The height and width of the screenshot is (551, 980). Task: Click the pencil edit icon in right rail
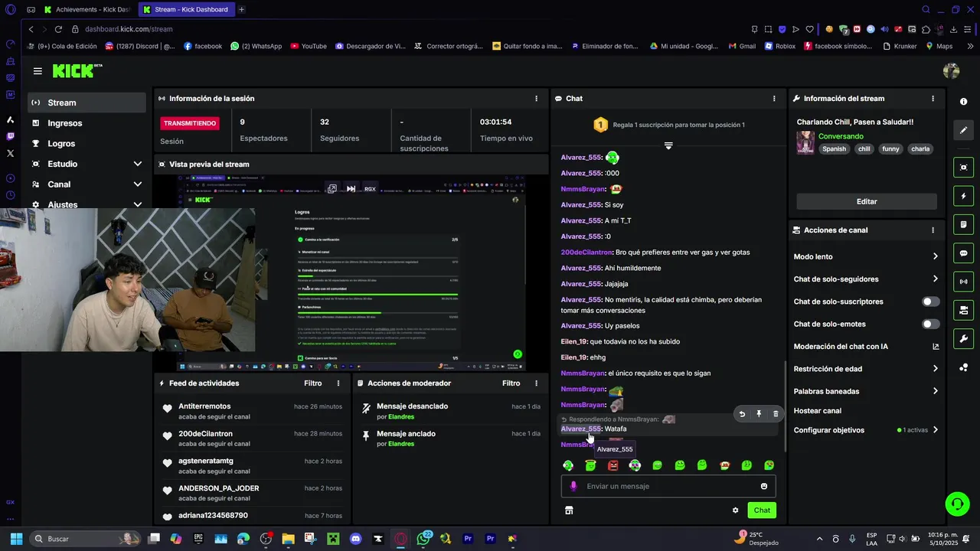pos(963,130)
